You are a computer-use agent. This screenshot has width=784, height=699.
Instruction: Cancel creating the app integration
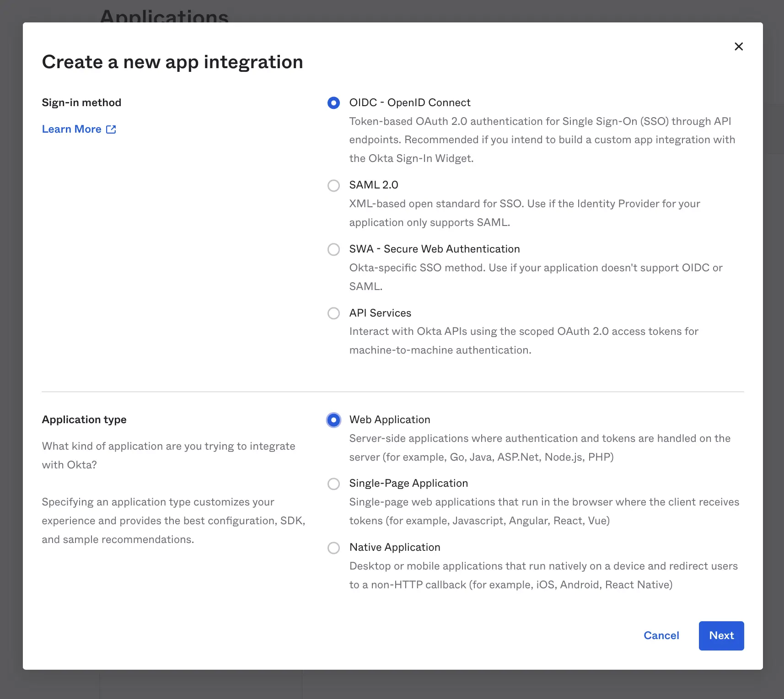(x=661, y=635)
